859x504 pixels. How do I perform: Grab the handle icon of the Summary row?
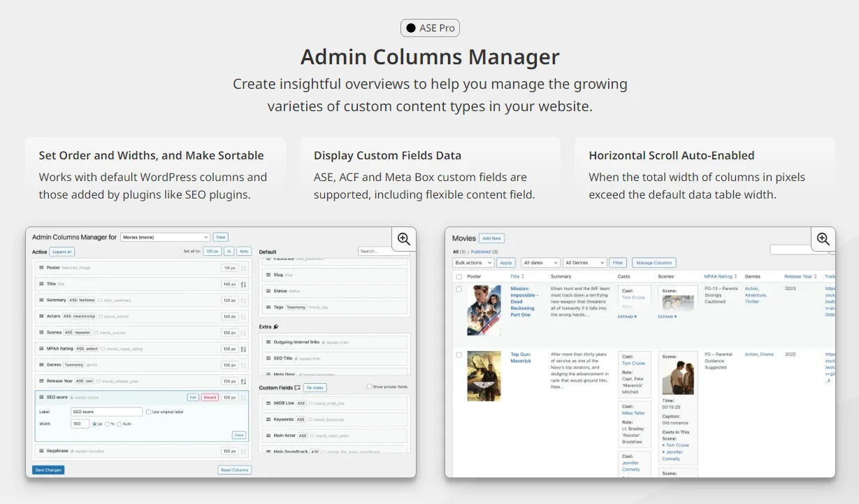click(41, 300)
